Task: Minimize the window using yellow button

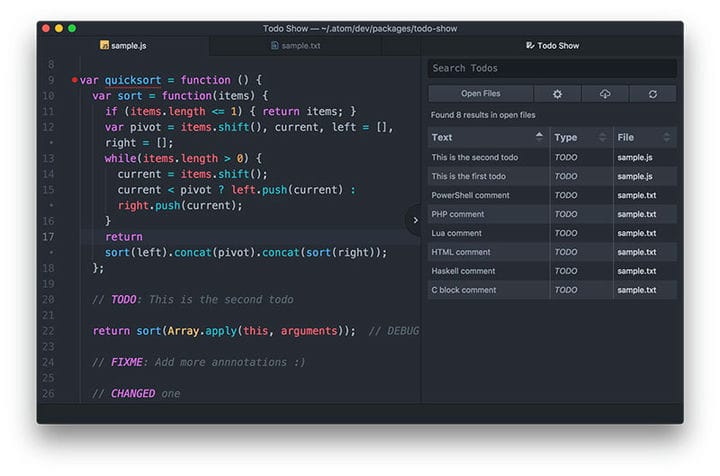Action: pyautogui.click(x=59, y=28)
